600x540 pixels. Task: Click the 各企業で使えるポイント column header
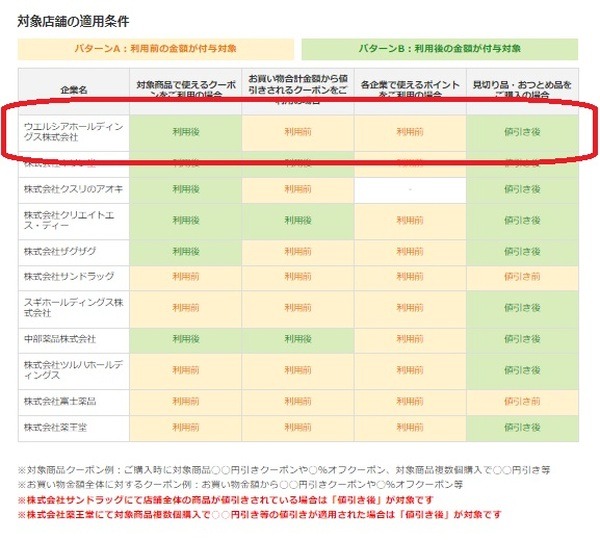pyautogui.click(x=410, y=91)
